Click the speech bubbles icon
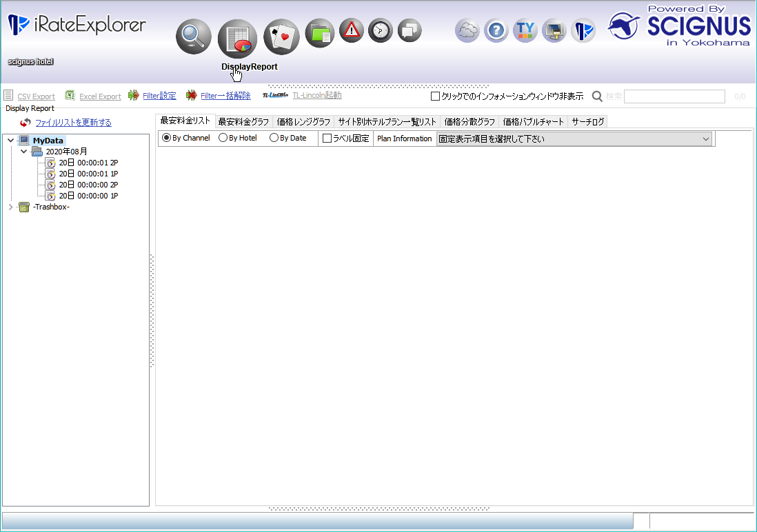 pos(410,30)
